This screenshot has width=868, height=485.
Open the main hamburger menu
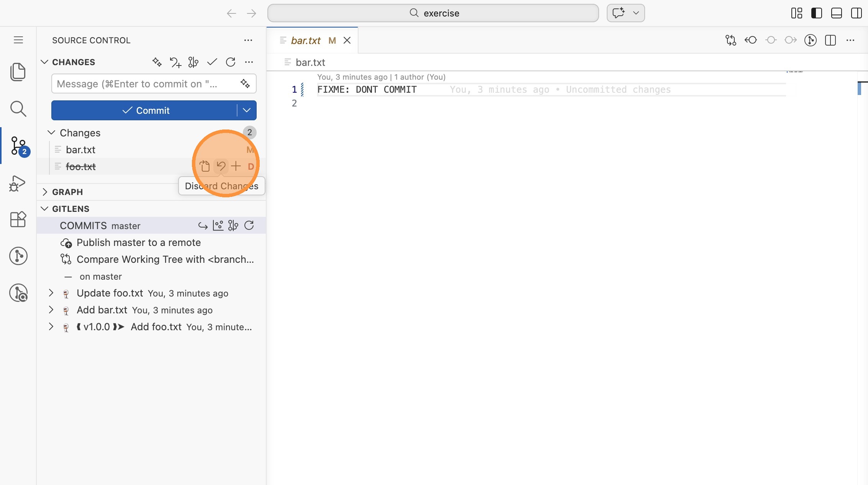click(18, 40)
